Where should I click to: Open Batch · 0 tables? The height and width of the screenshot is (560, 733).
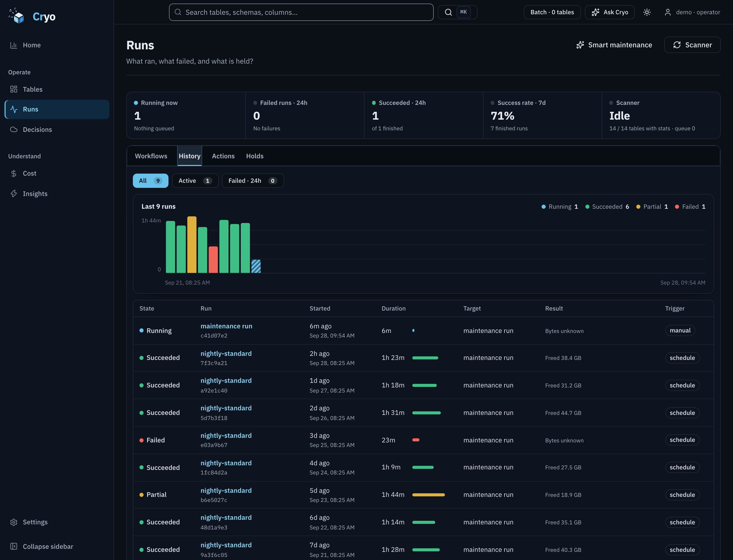552,12
